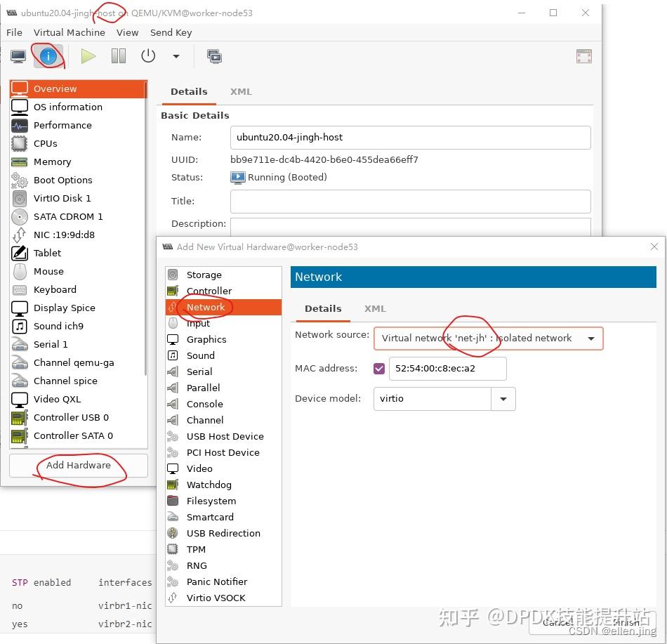667x644 pixels.
Task: Select the Mouse device
Action: pyautogui.click(x=77, y=272)
